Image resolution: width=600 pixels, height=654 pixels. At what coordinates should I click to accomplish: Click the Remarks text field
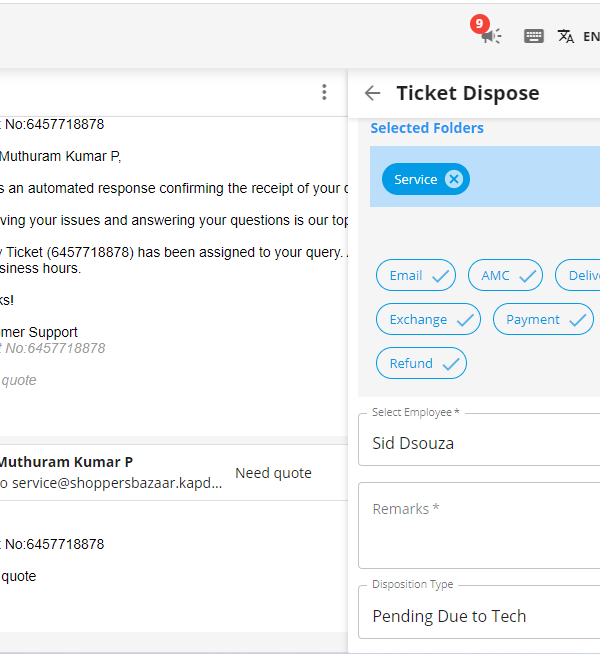point(479,526)
